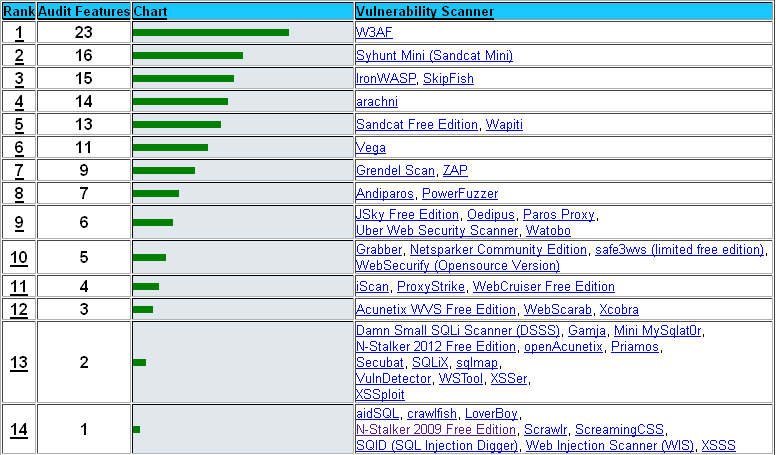The height and width of the screenshot is (455, 776).
Task: Open the WSTool link
Action: pos(461,379)
